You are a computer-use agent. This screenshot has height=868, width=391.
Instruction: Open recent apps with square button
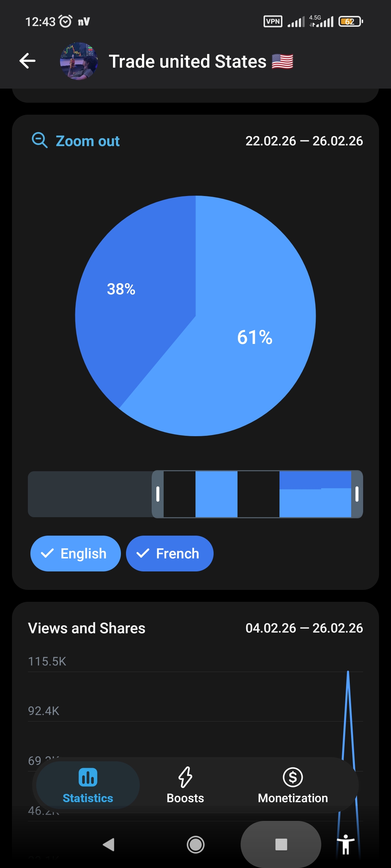point(281,844)
